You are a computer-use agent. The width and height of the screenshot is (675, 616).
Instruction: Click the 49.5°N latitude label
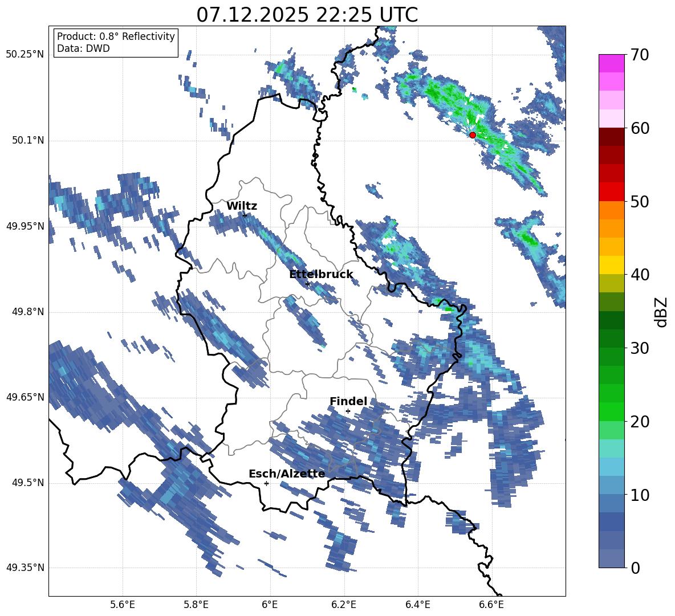click(28, 483)
